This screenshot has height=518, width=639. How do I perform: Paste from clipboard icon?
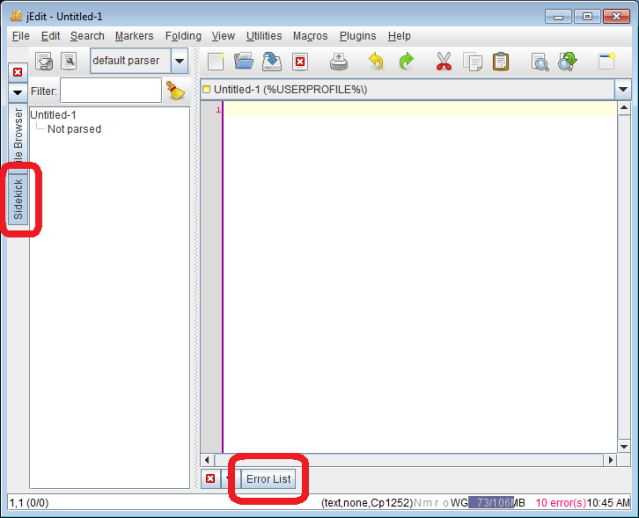point(501,62)
